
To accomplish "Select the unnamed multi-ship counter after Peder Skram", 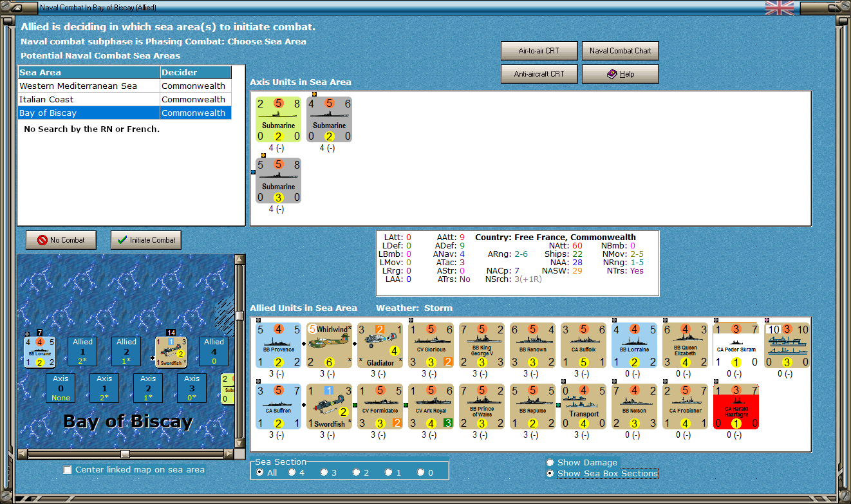I will tap(787, 346).
